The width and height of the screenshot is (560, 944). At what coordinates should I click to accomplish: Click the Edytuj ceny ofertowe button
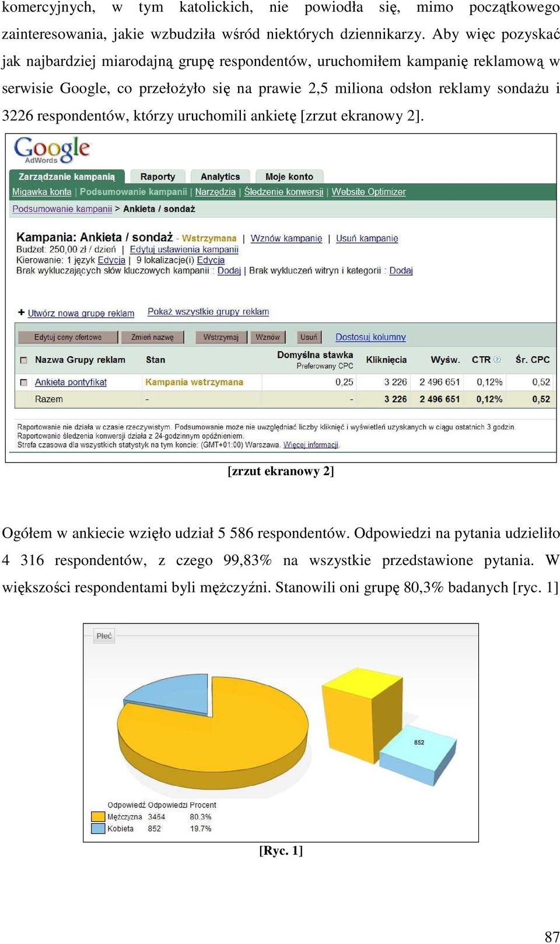pyautogui.click(x=68, y=337)
